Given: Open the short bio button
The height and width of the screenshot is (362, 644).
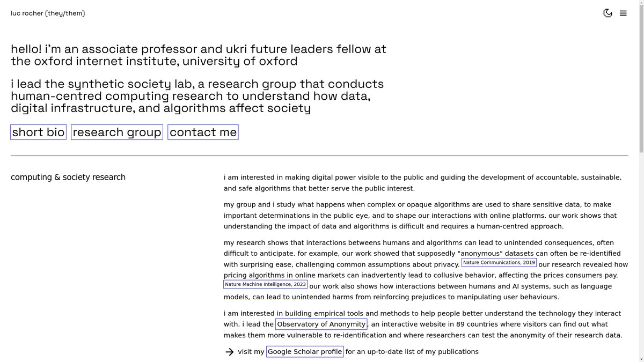Looking at the screenshot, I should 38,132.
